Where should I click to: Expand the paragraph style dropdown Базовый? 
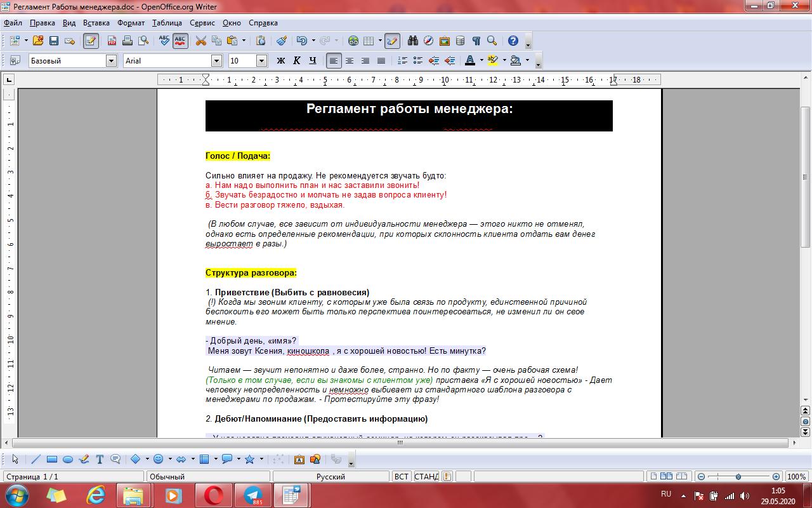click(x=112, y=61)
